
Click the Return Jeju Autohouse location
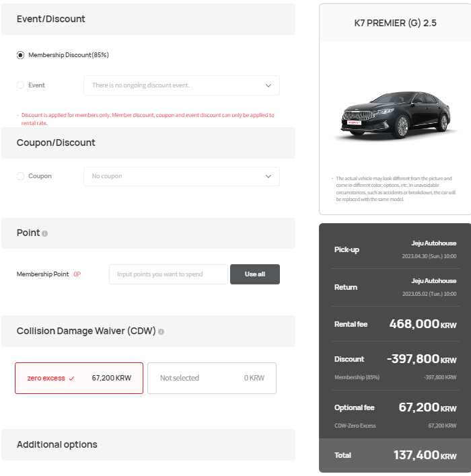pos(433,281)
